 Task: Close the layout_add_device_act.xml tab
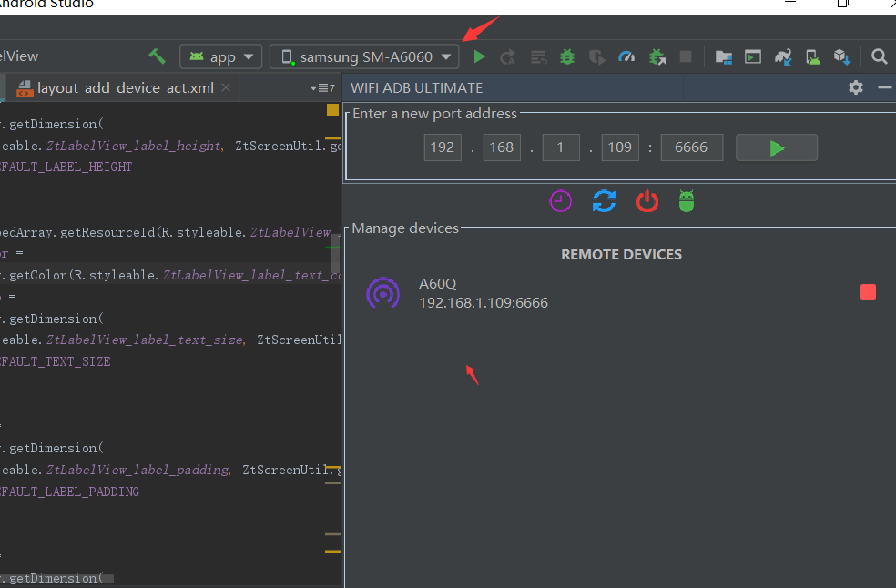(x=226, y=88)
